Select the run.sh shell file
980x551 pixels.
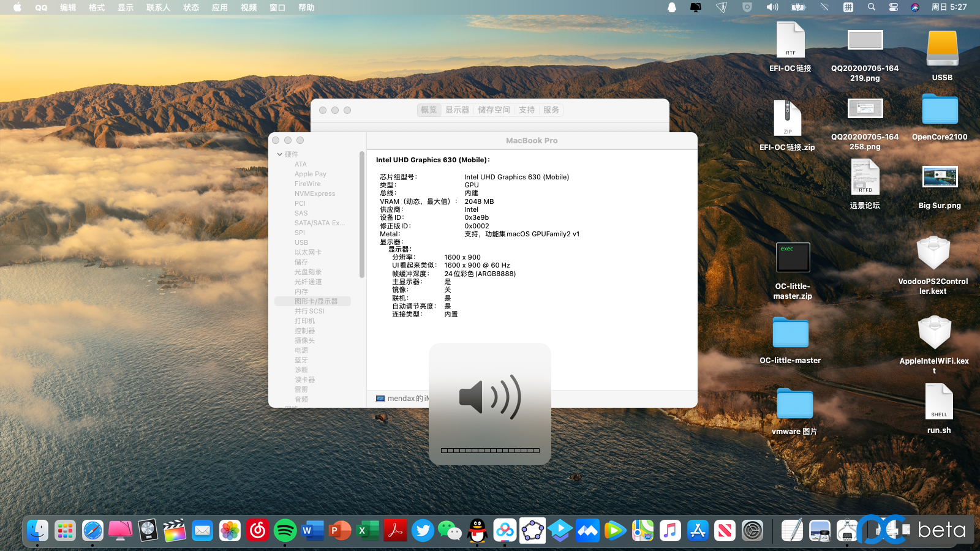click(939, 408)
